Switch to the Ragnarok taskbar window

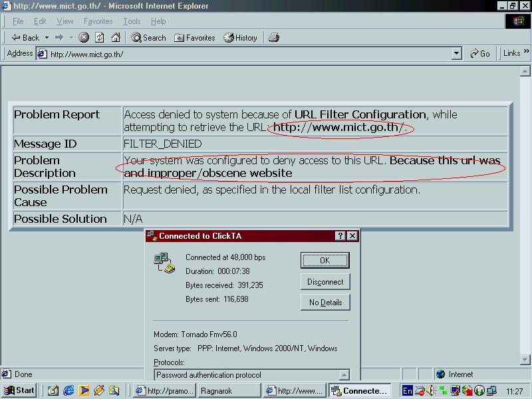click(x=229, y=390)
